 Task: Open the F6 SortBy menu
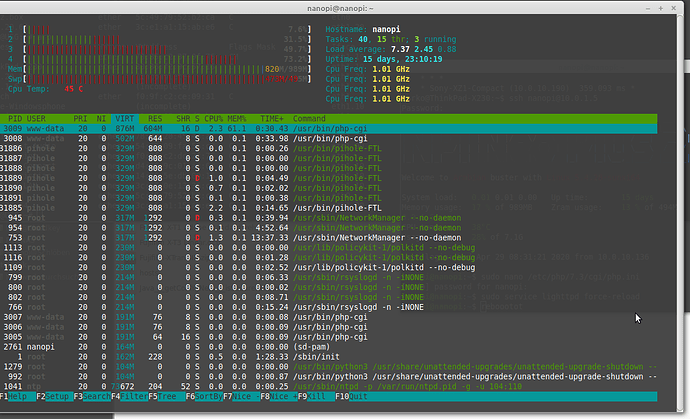208,394
